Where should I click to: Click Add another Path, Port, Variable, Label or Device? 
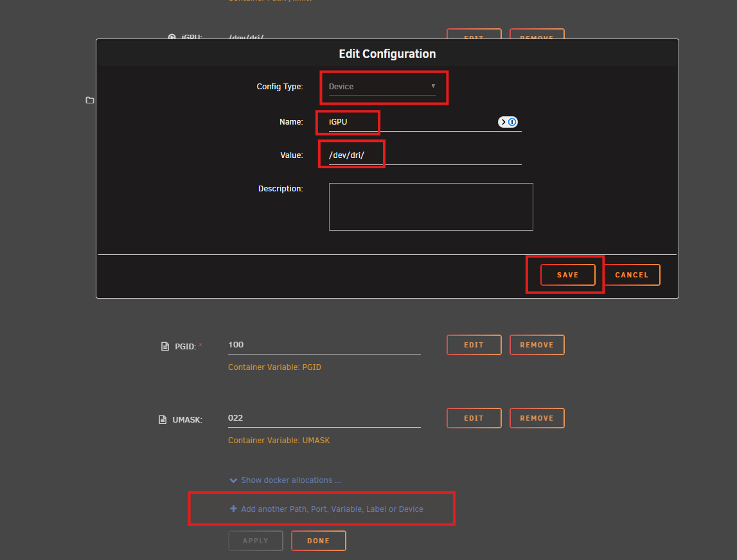332,509
